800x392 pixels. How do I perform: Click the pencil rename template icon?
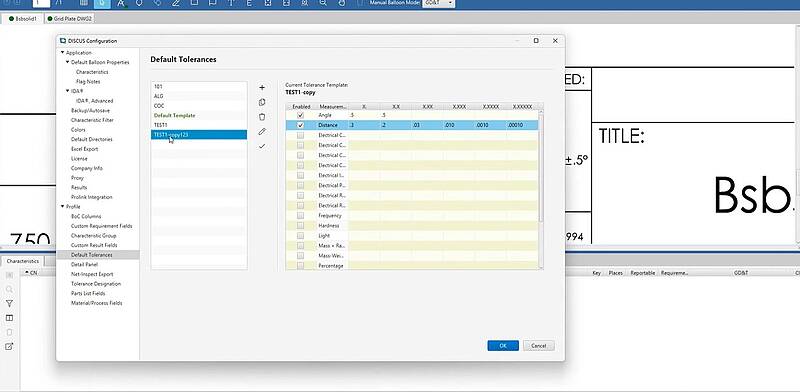pyautogui.click(x=262, y=132)
